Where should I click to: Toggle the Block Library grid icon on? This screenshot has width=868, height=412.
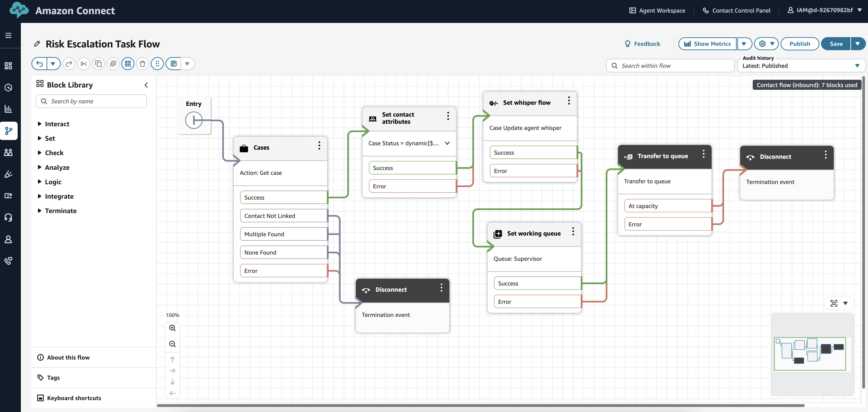(128, 63)
